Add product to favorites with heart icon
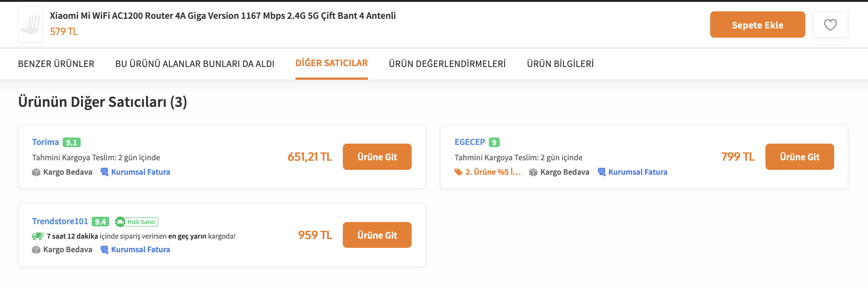 click(830, 25)
